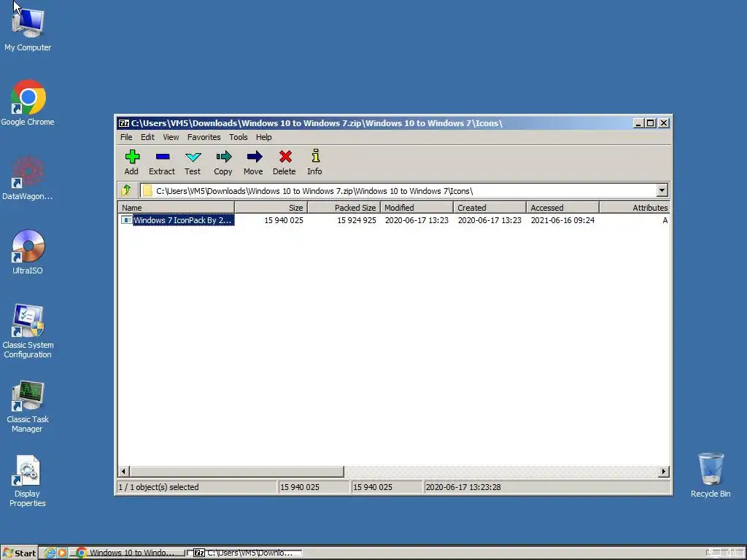Click the horizontal scrollbar left arrow
Screen dimensions: 747x560
coord(123,472)
